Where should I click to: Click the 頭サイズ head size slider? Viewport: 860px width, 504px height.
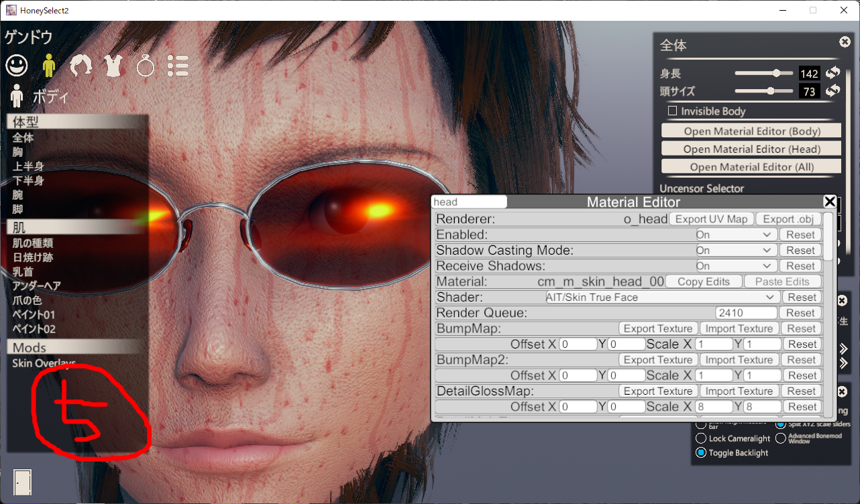click(763, 90)
